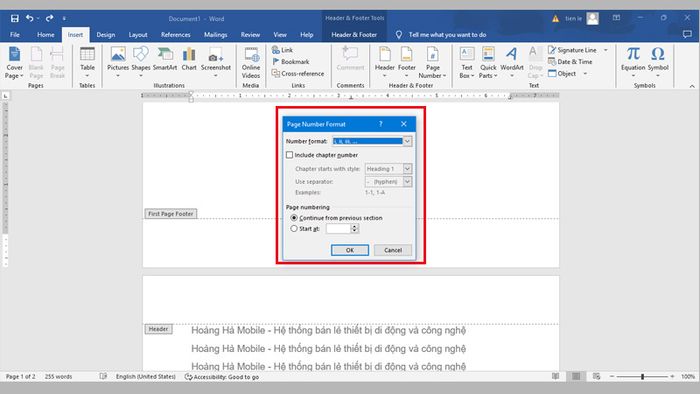Insert a Table from the ribbon

coord(87,62)
